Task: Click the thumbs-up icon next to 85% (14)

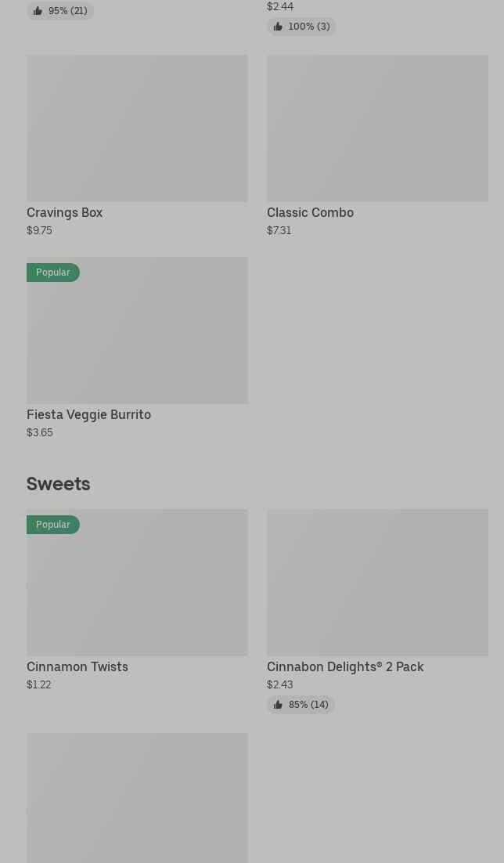Action: [x=278, y=705]
